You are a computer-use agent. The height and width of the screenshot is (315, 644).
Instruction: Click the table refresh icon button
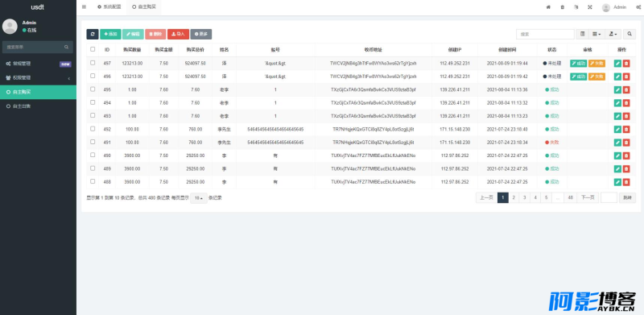point(93,34)
